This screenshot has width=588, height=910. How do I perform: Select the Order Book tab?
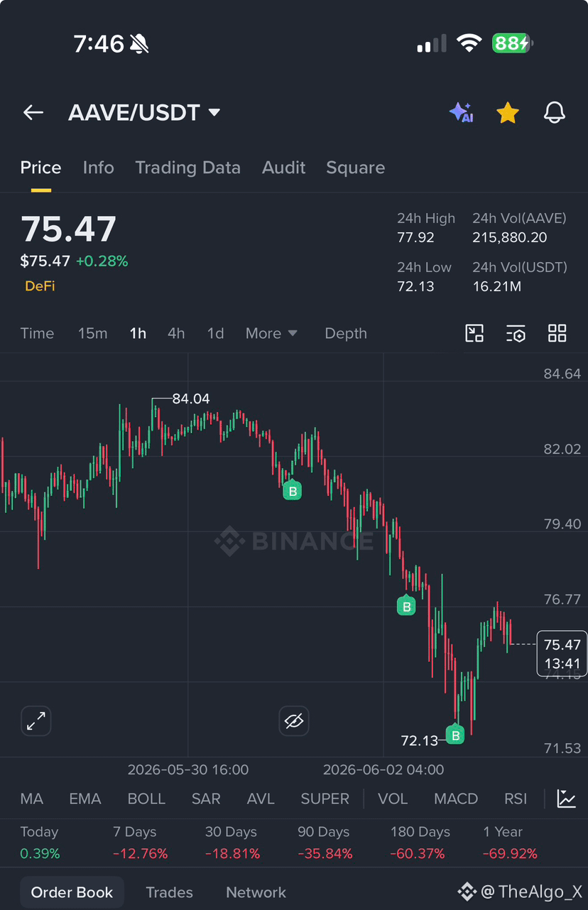(72, 892)
